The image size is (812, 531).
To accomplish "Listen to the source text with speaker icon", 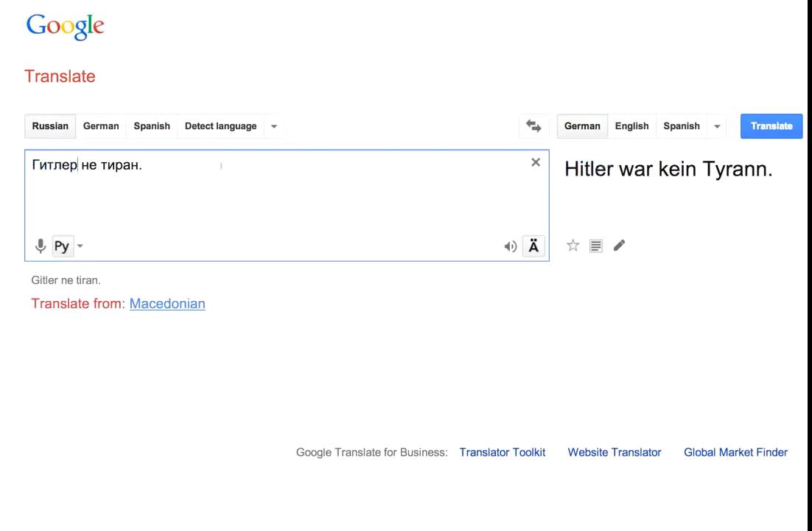I will [x=510, y=246].
